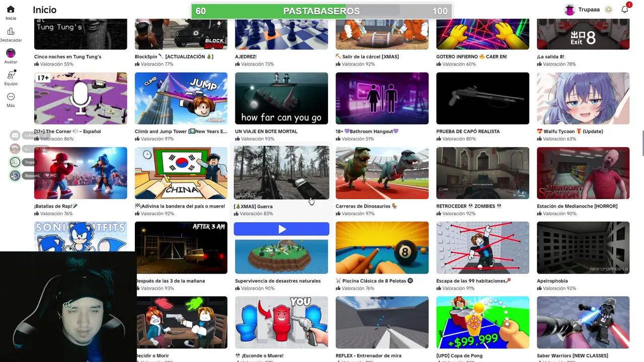The height and width of the screenshot is (362, 644).
Task: Click the Trupa voice overlay avatar
Action: 15,162
